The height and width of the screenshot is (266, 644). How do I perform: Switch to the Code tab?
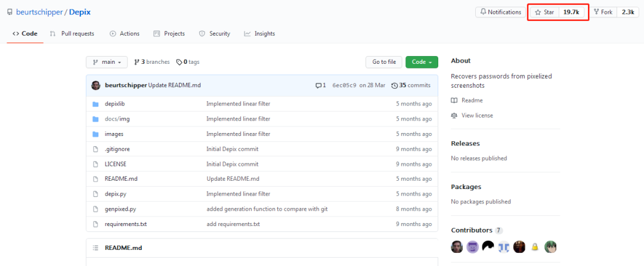click(x=25, y=33)
